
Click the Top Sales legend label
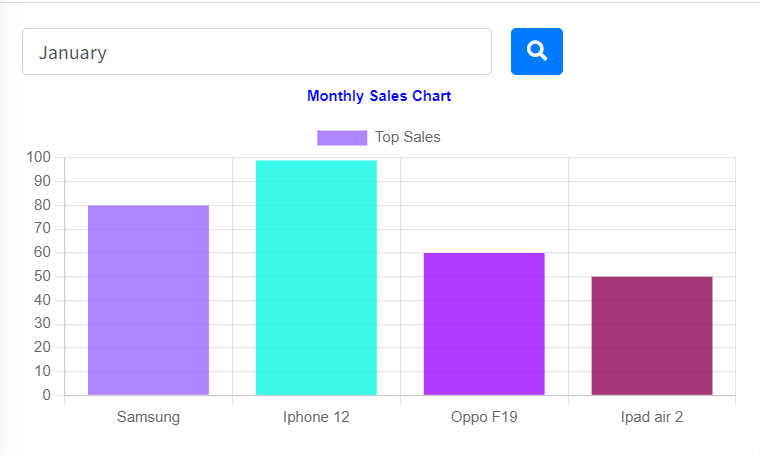coord(407,137)
